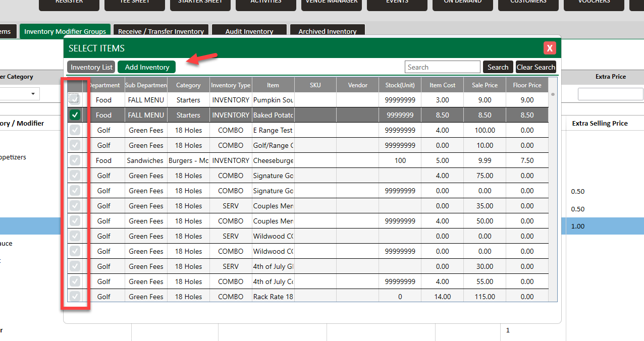Select the Inventory Modifier Groups tab
The height and width of the screenshot is (341, 644).
click(x=65, y=31)
